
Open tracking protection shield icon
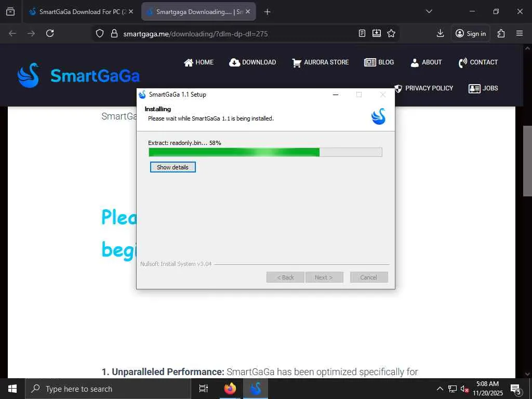[99, 33]
